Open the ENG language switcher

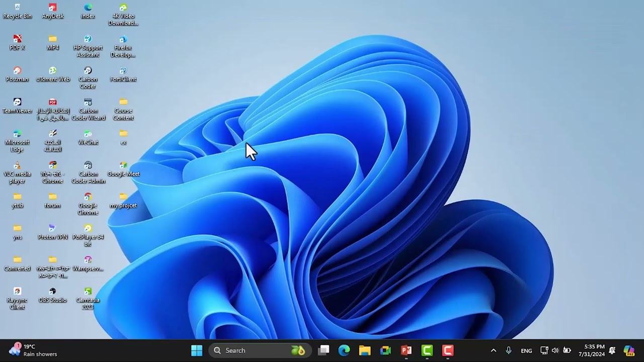(526, 350)
